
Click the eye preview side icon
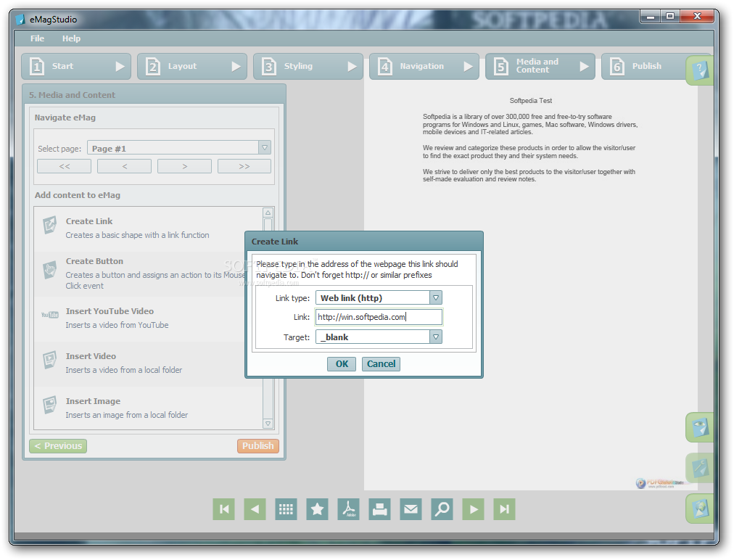700,427
